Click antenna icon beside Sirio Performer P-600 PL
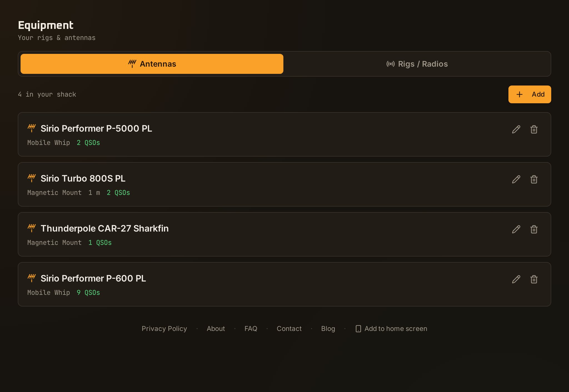This screenshot has height=392, width=569. (32, 278)
